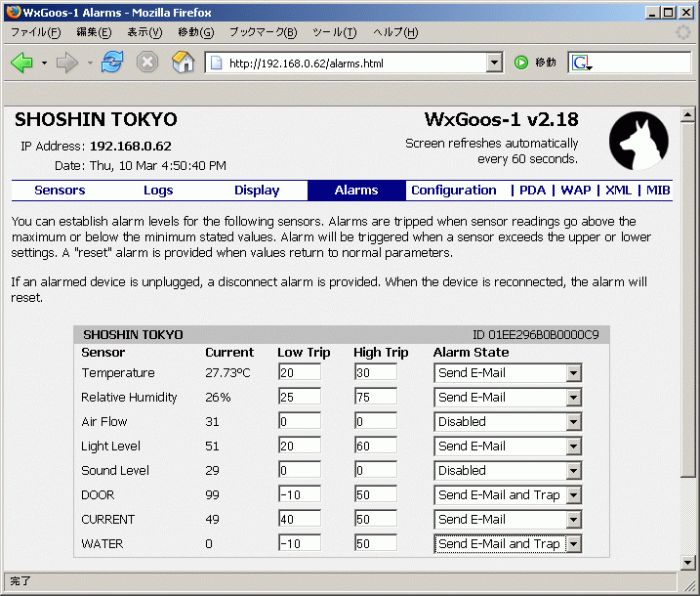Click the Temperature Low Trip field

point(300,372)
